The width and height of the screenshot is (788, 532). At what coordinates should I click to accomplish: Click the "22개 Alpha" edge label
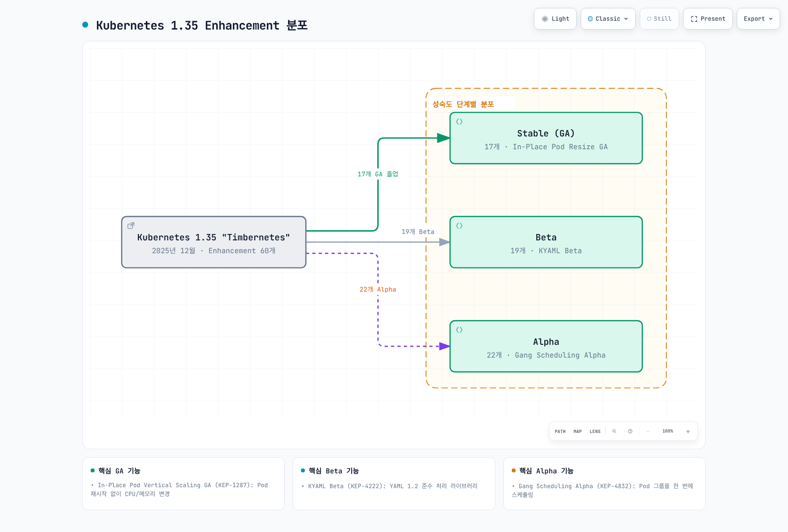click(378, 289)
